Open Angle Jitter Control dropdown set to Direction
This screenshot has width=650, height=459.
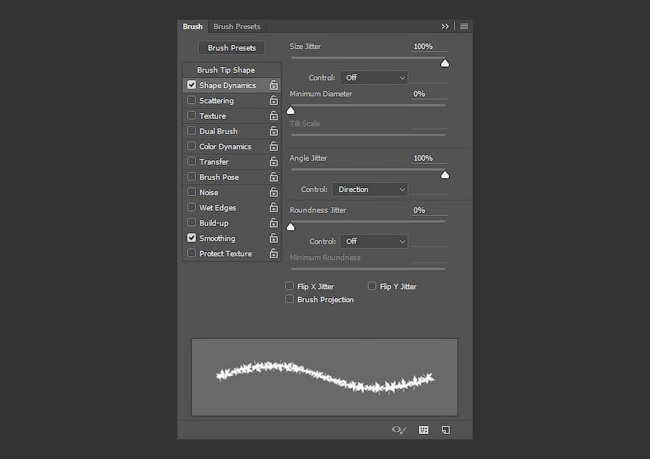(x=370, y=189)
